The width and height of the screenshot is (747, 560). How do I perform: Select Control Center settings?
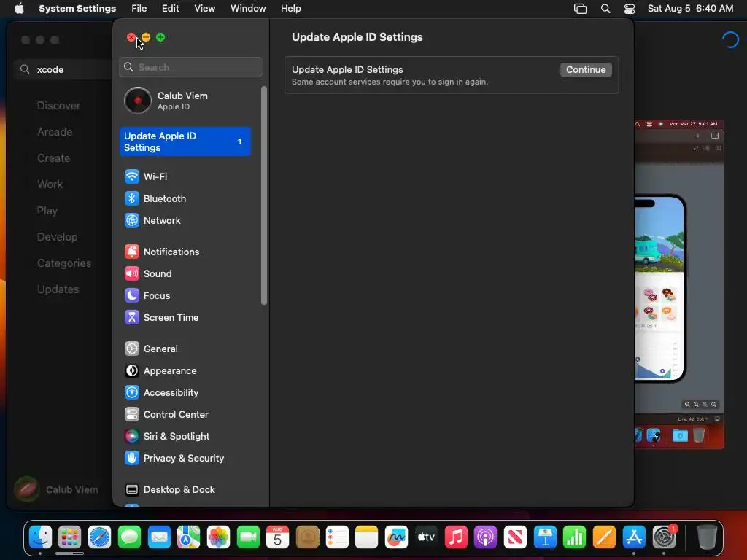[x=186, y=415]
